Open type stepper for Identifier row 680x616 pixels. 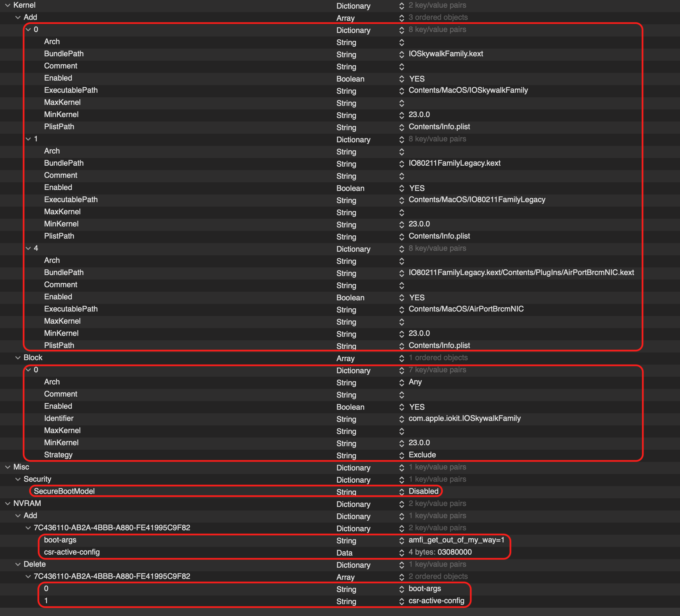point(401,419)
